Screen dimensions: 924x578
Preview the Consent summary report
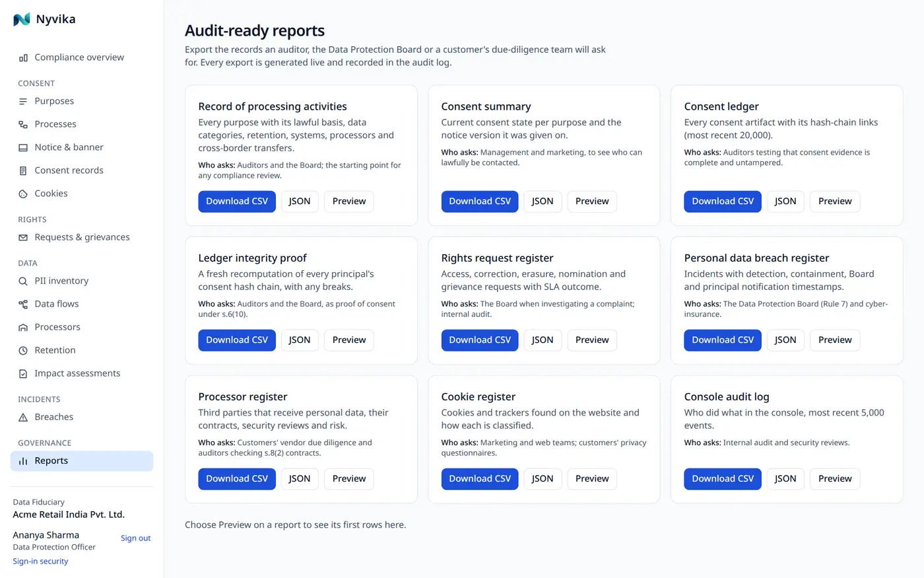[592, 201]
